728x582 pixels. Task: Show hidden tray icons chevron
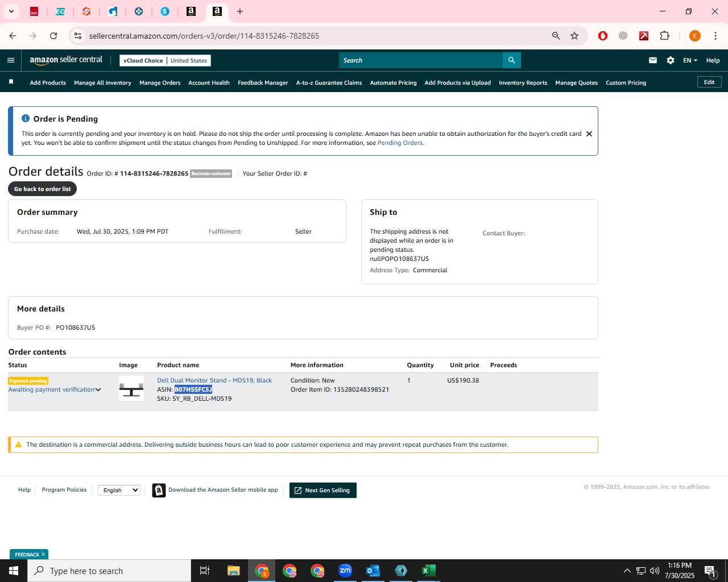pos(627,571)
